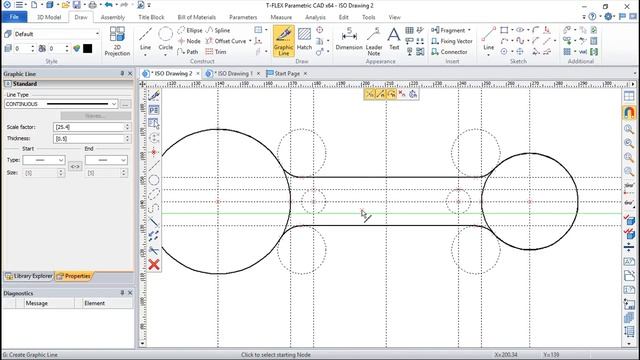Select the Dimension tool

point(349,39)
